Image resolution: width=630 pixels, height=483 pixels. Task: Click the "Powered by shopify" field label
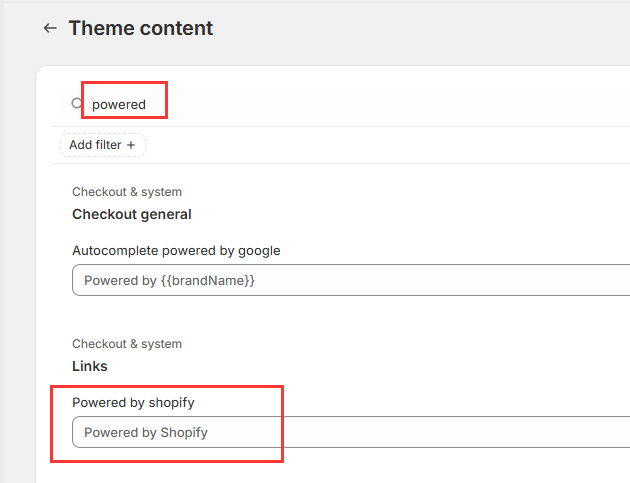[133, 402]
